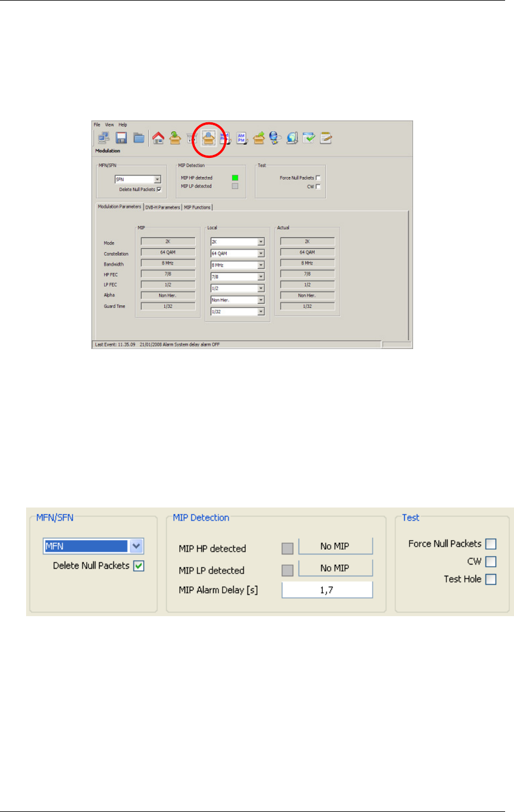
Task: Switch to the MIP Functions tab
Action: click(197, 207)
